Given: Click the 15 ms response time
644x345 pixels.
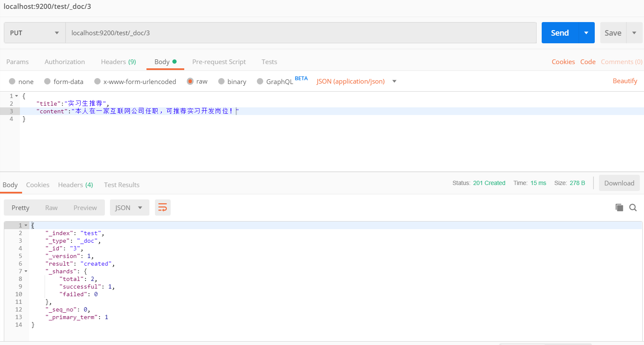Looking at the screenshot, I should (x=538, y=183).
